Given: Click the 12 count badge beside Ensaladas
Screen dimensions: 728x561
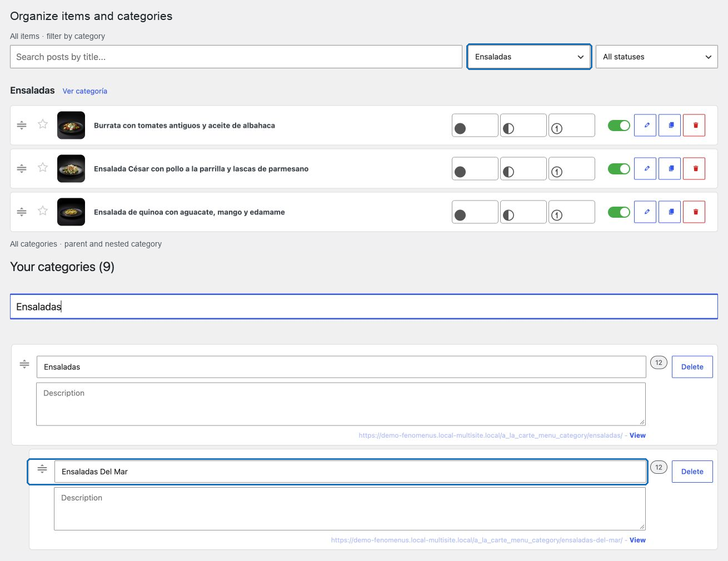Looking at the screenshot, I should point(659,363).
